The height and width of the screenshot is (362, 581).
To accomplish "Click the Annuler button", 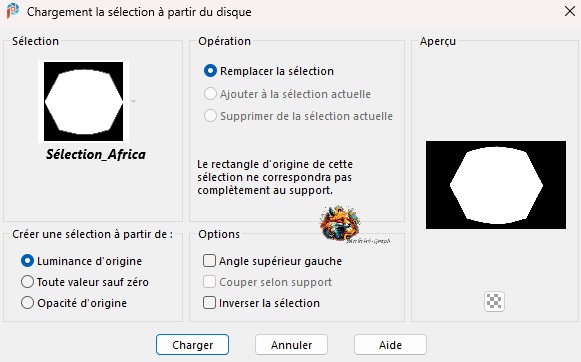I will 291,345.
